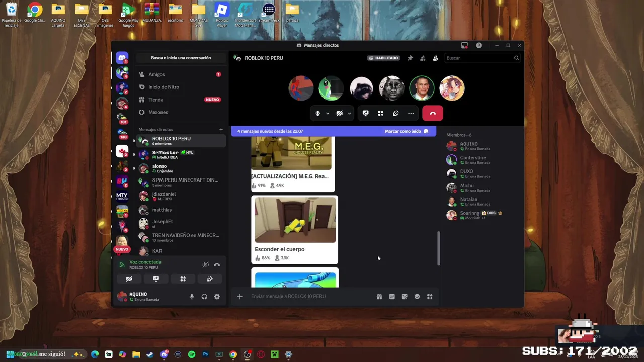The width and height of the screenshot is (644, 362).
Task: Select member Natalan in member list
Action: click(482, 201)
